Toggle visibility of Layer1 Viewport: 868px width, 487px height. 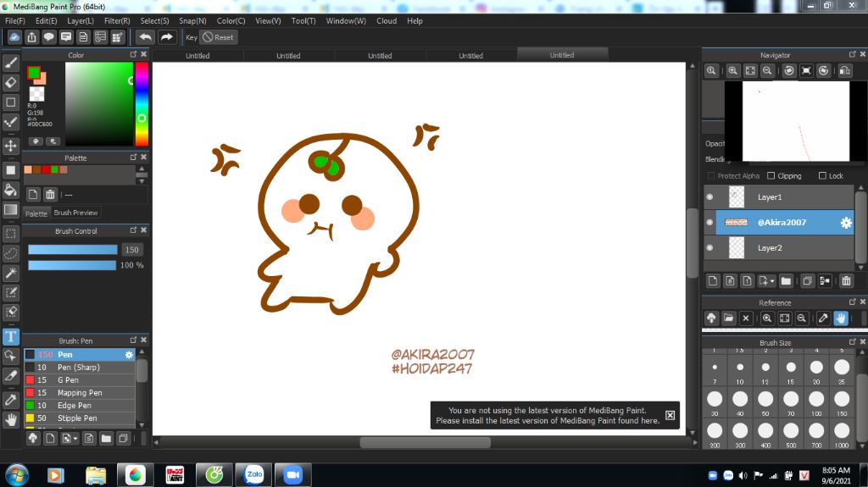(709, 197)
